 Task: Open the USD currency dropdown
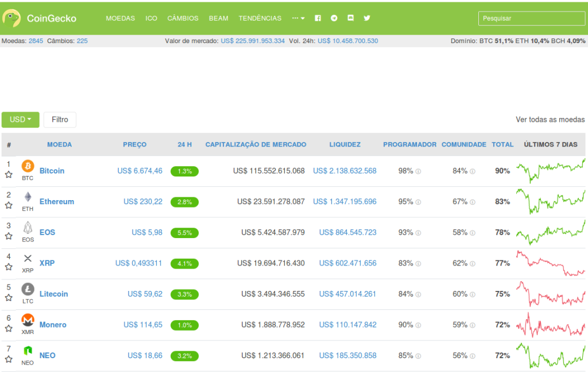tap(20, 120)
